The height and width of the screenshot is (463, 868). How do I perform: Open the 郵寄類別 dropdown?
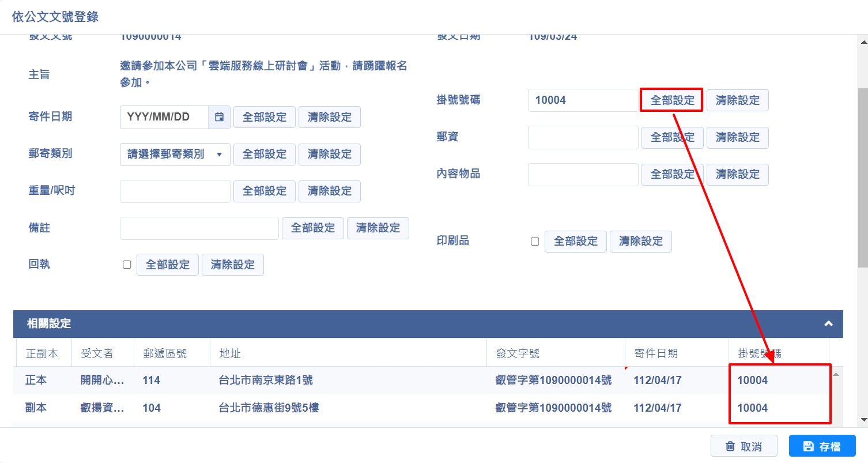[x=175, y=155]
